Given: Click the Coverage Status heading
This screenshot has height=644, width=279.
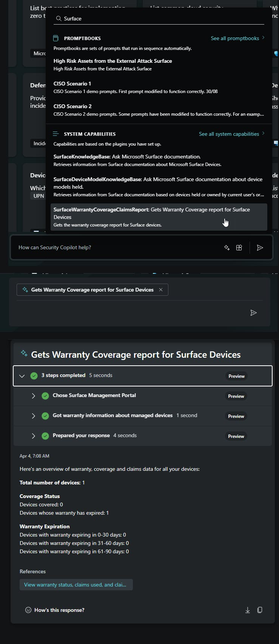Looking at the screenshot, I should point(40,496).
